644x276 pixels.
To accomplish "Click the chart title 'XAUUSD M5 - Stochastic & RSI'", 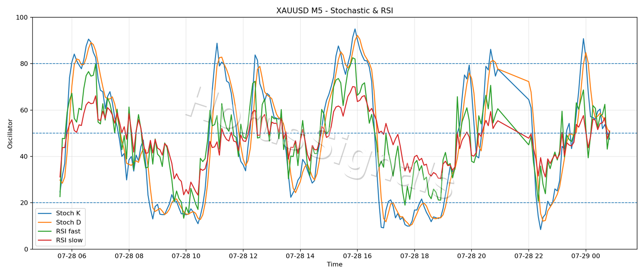I will point(334,11).
